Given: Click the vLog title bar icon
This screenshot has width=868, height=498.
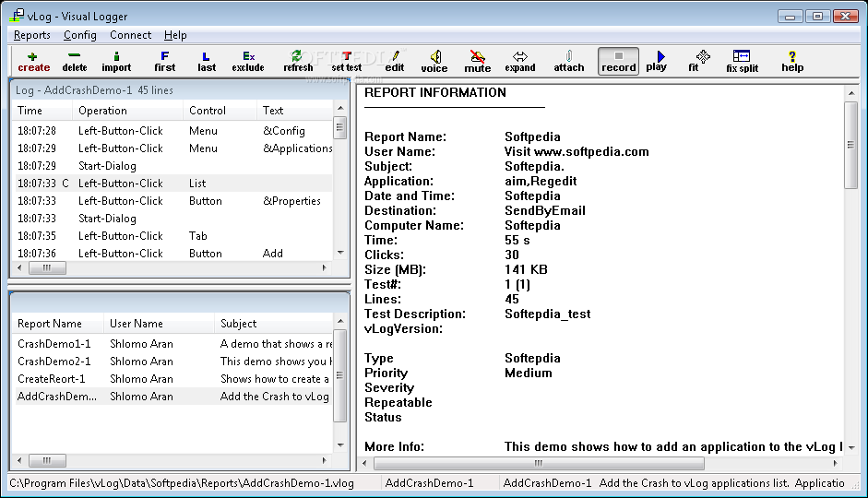Looking at the screenshot, I should click(18, 15).
